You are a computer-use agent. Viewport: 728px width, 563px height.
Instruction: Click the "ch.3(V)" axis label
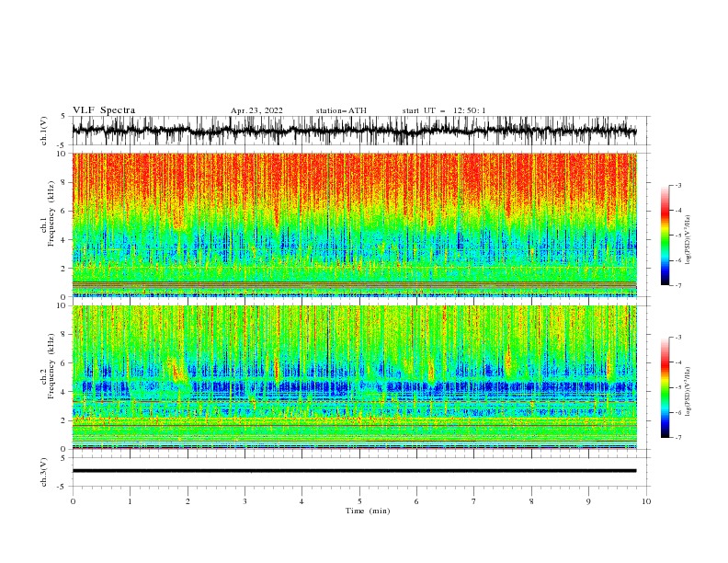[44, 472]
